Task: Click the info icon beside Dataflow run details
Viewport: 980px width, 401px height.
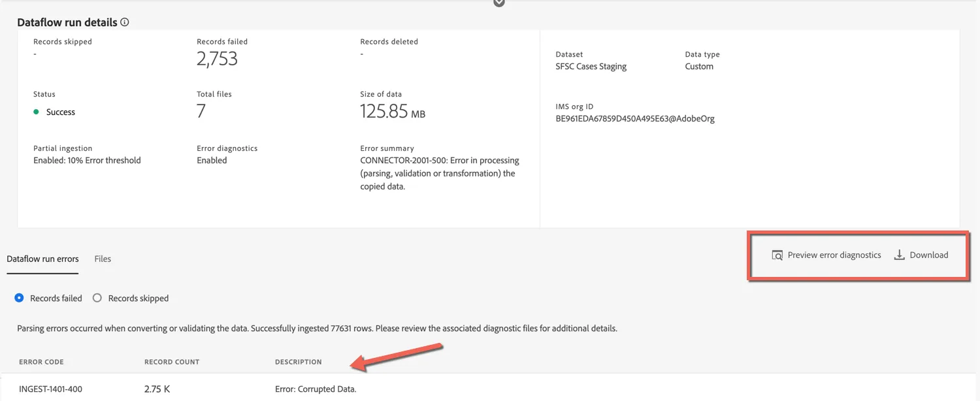Action: (125, 22)
